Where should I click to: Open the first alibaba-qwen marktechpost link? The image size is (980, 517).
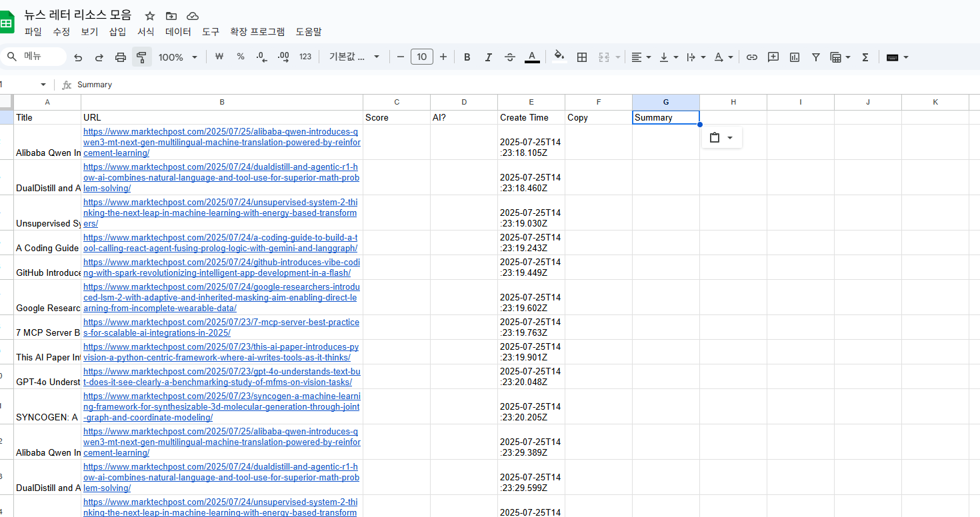(x=222, y=142)
